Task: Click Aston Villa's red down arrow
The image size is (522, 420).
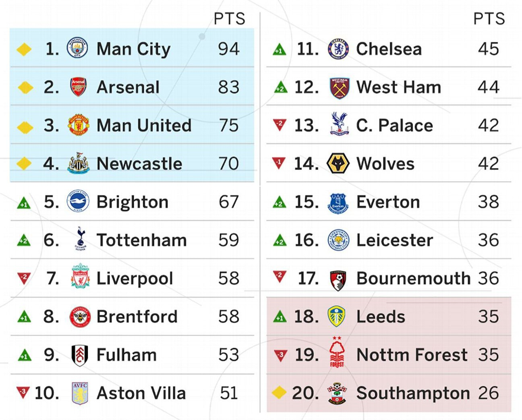Action: [x=23, y=392]
